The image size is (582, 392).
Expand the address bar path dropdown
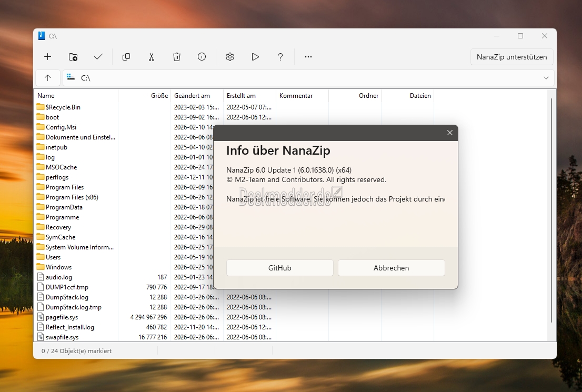pyautogui.click(x=546, y=78)
